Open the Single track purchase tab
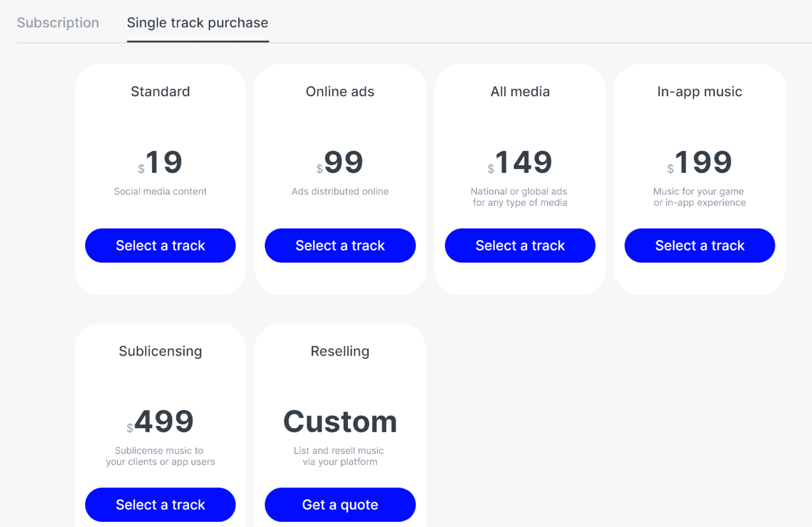Viewport: 812px width, 527px height. (x=197, y=23)
